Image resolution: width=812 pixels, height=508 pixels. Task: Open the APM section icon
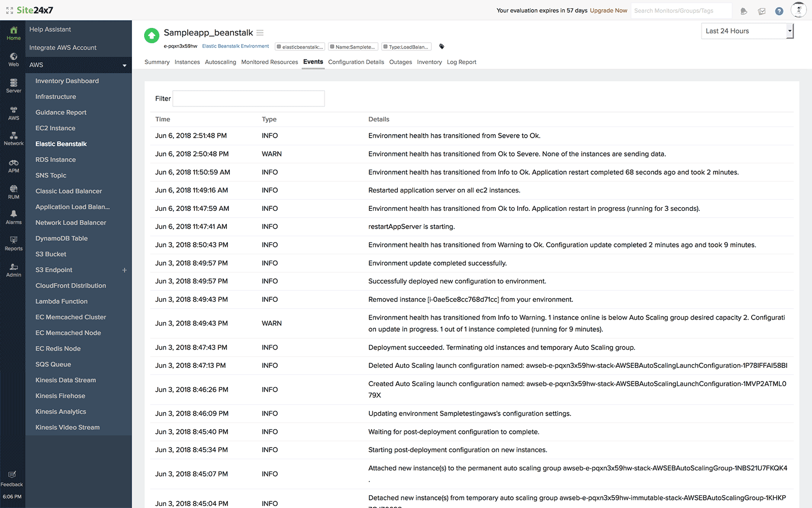[x=14, y=166]
